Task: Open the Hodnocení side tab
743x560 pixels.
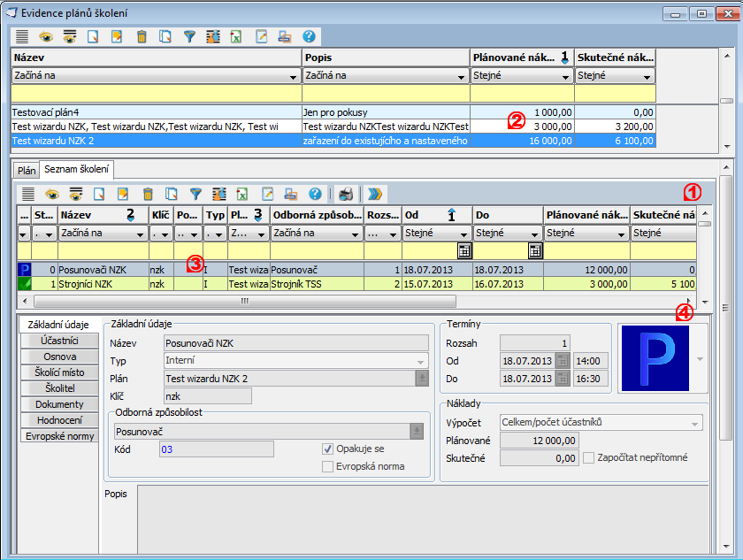Action: 59,420
